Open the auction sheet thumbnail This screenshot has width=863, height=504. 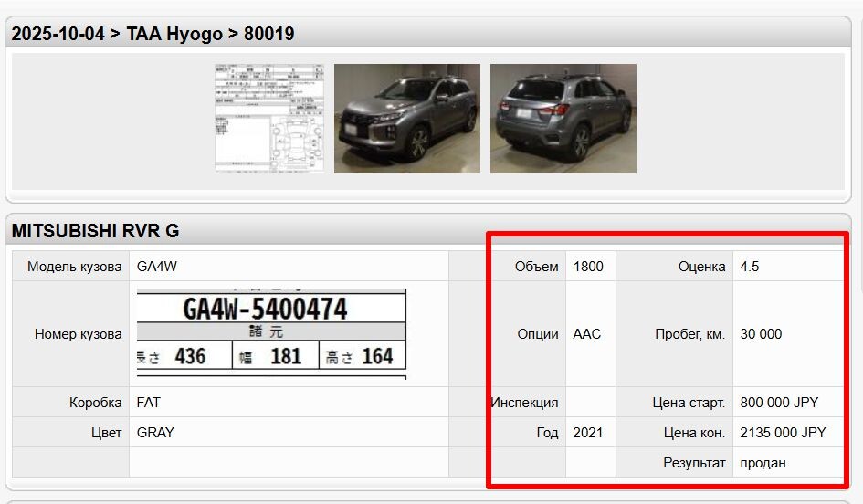click(269, 119)
